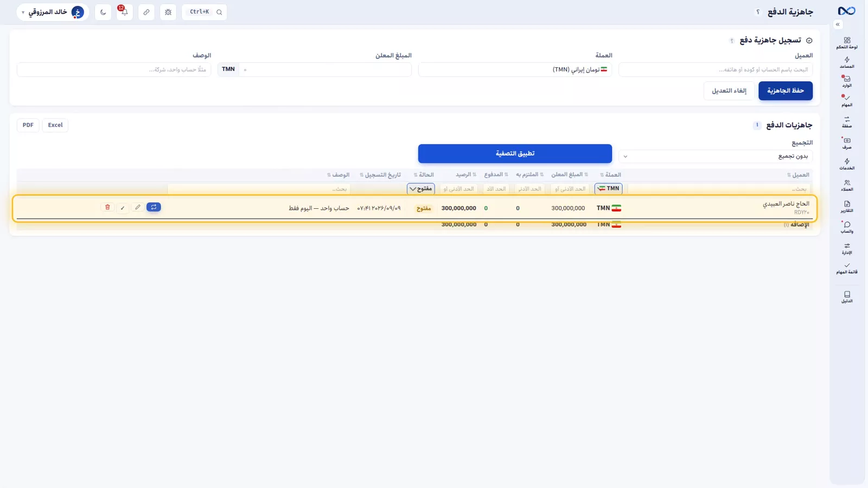
Task: Open التقارير reports sidebar item
Action: point(847,207)
